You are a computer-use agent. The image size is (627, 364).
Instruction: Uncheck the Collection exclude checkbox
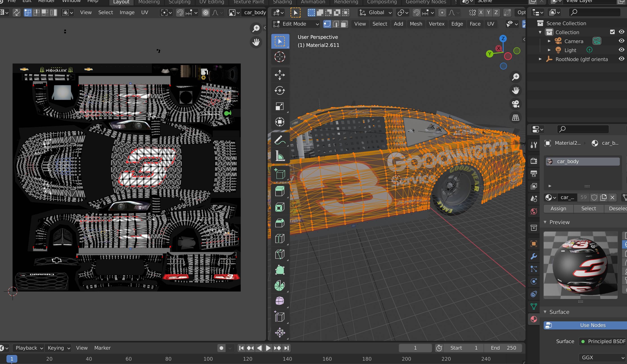point(612,32)
